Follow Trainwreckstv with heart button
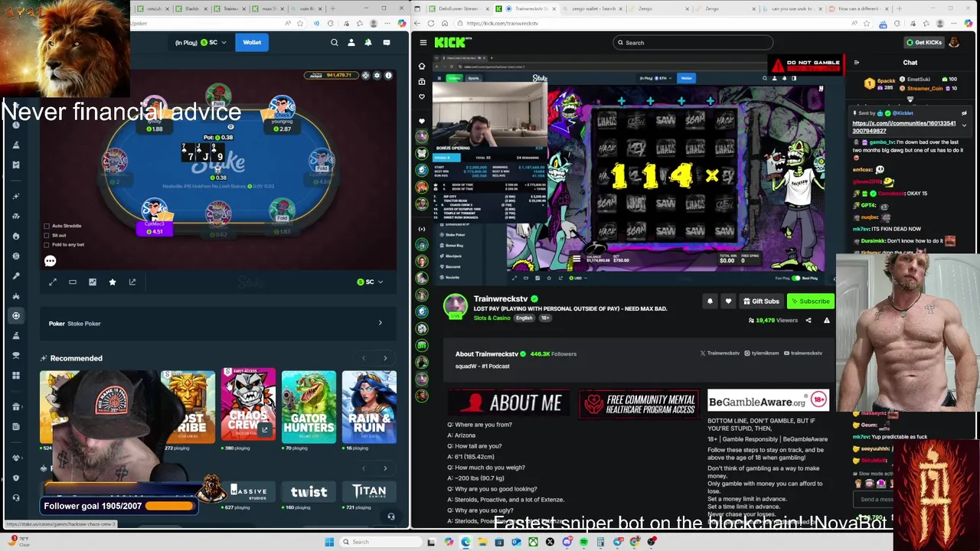This screenshot has width=980, height=551. point(728,302)
